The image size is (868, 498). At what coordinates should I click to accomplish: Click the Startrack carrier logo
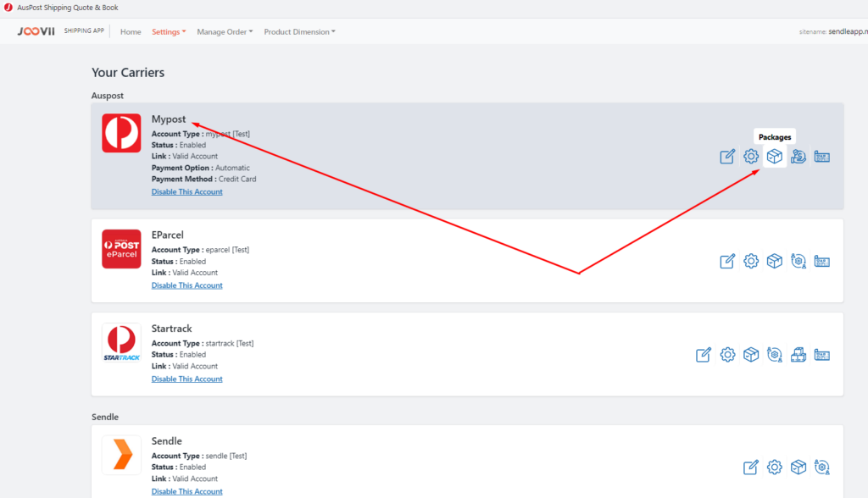point(121,342)
